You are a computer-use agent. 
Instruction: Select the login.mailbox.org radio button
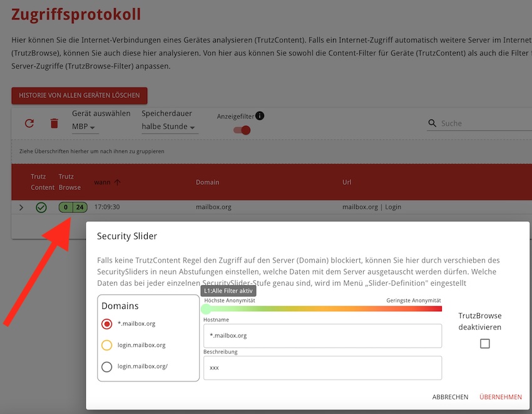click(x=107, y=345)
